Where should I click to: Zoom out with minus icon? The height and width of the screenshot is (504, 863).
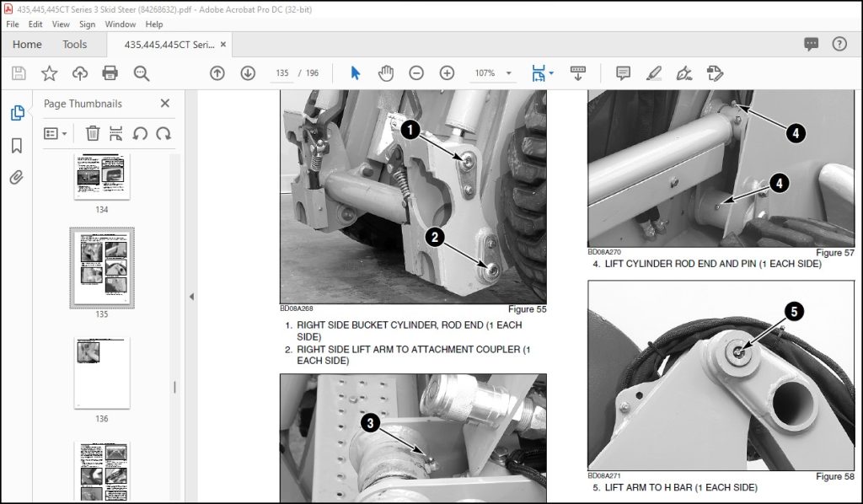[416, 73]
